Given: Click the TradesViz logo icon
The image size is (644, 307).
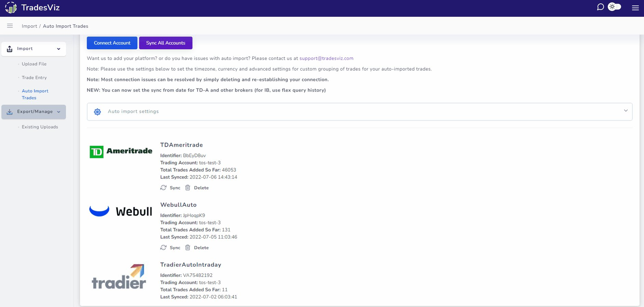Looking at the screenshot, I should [11, 8].
